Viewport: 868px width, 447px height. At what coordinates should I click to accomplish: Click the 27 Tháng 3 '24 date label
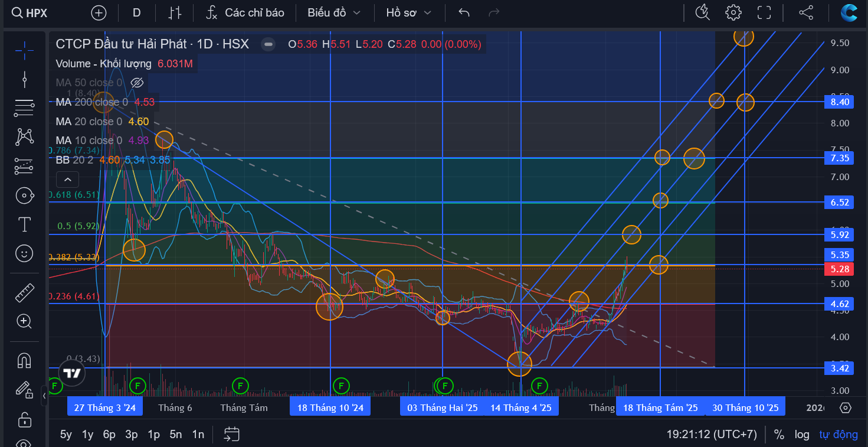click(105, 407)
